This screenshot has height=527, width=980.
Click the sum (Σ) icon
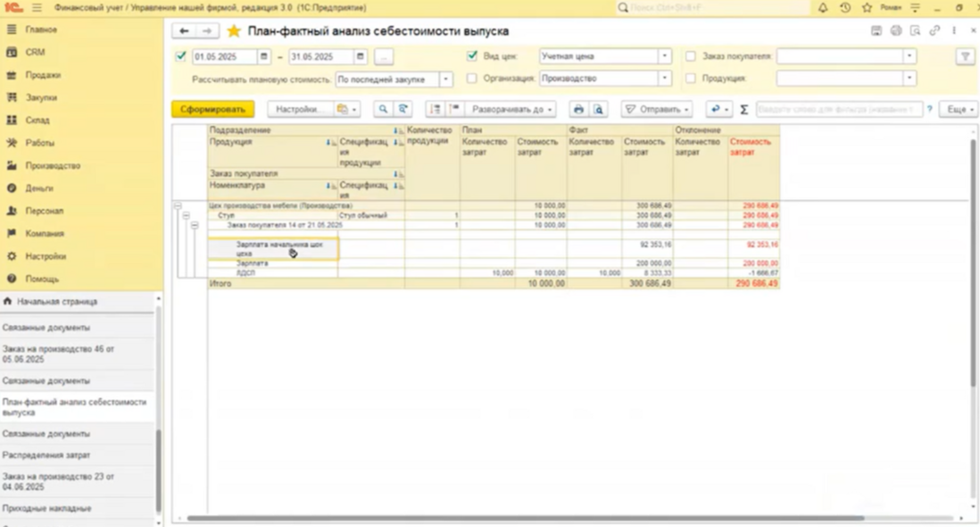(743, 109)
